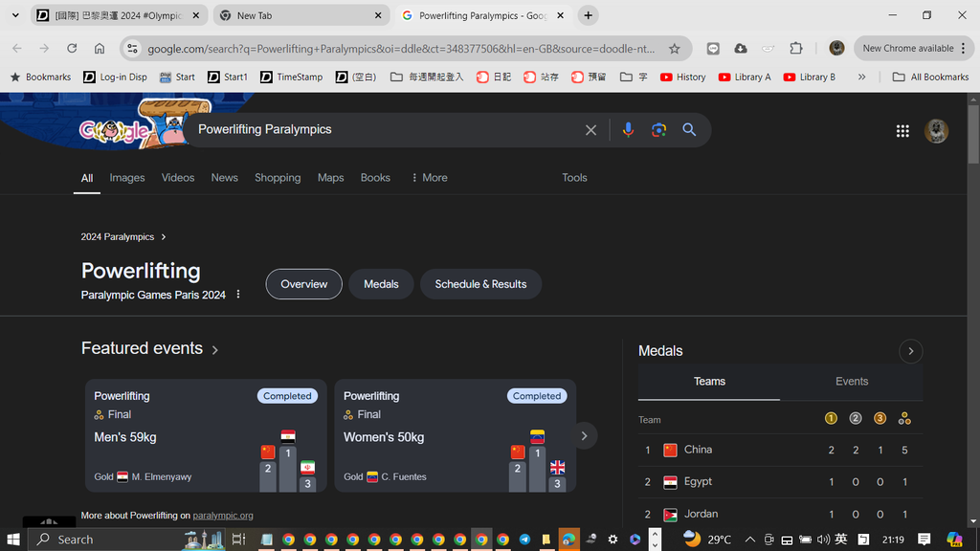
Task: Open the Settings gear on the taskbar
Action: [x=612, y=540]
